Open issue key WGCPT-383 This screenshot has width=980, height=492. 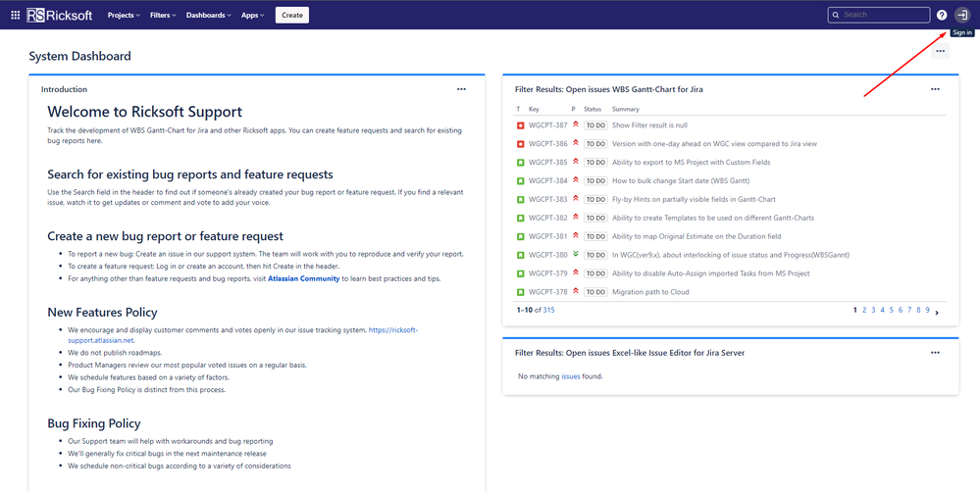548,200
